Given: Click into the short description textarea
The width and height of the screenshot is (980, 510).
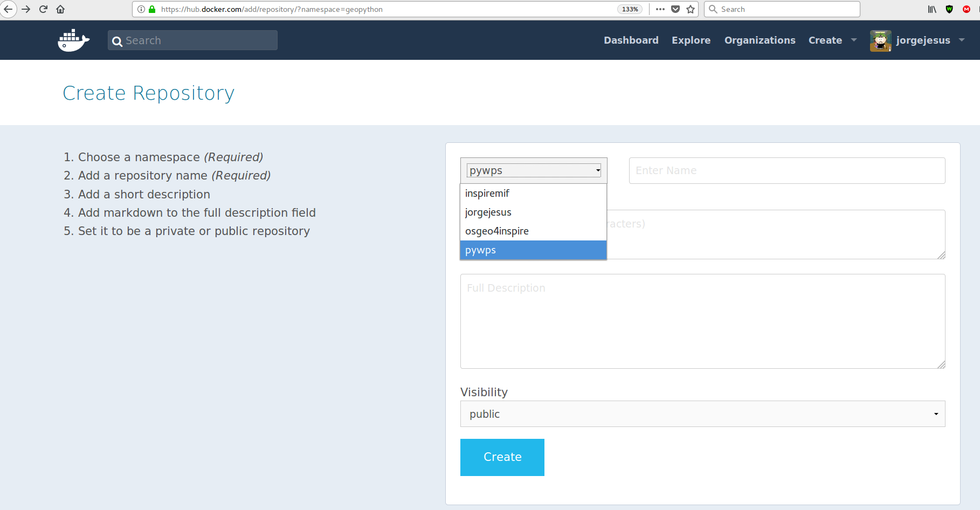Looking at the screenshot, I should coord(776,235).
